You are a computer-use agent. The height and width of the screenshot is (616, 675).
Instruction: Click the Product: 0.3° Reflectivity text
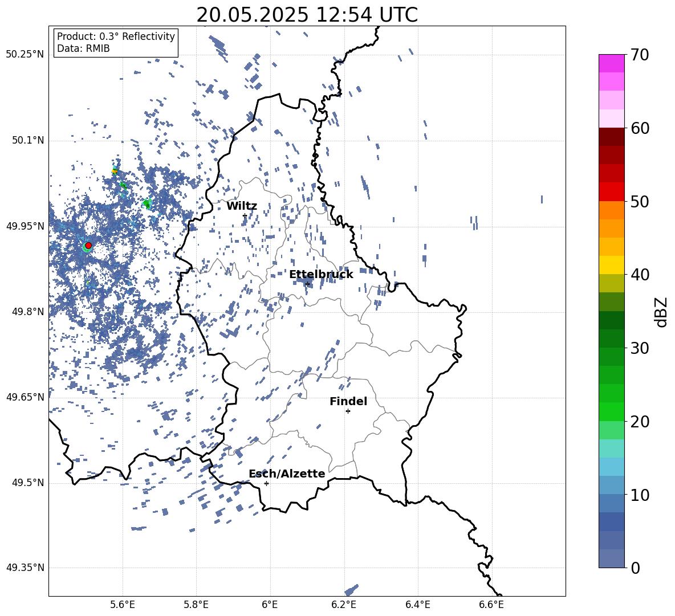116,36
